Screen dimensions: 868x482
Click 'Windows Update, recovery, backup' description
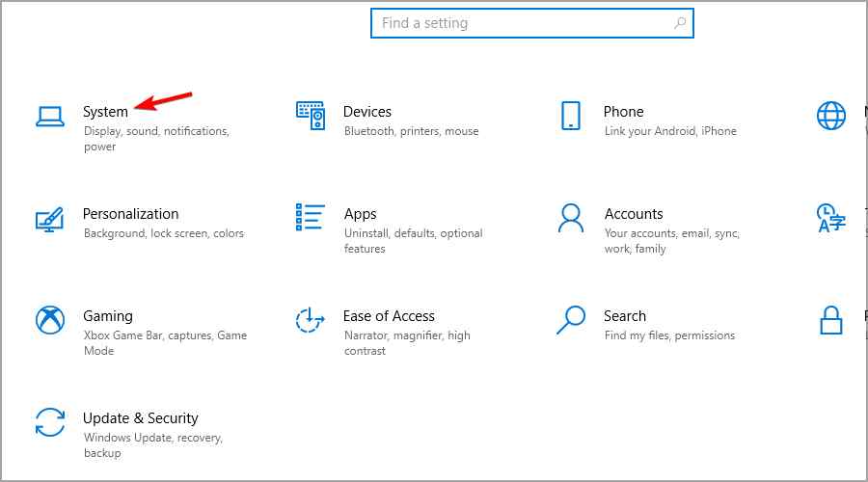pyautogui.click(x=153, y=445)
